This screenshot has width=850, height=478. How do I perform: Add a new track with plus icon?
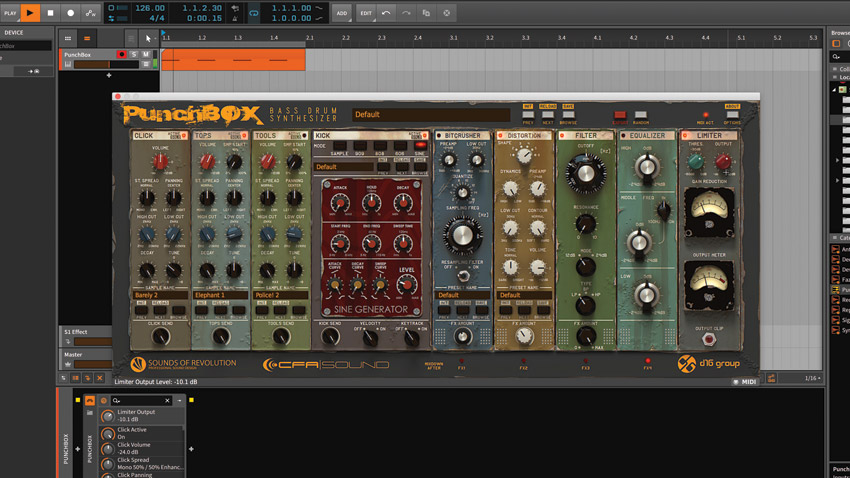click(109, 75)
